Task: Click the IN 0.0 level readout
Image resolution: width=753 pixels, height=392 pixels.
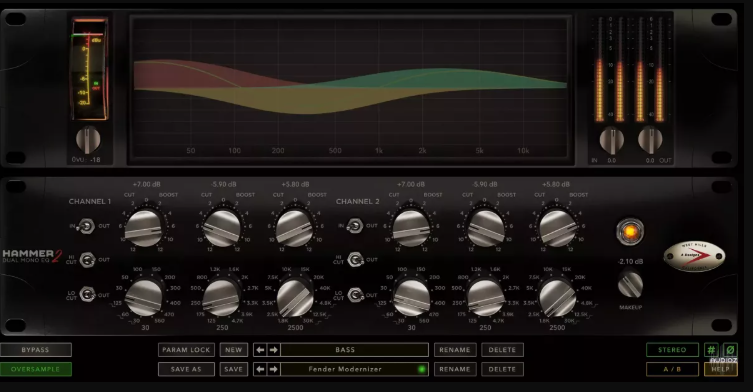Action: coord(604,160)
